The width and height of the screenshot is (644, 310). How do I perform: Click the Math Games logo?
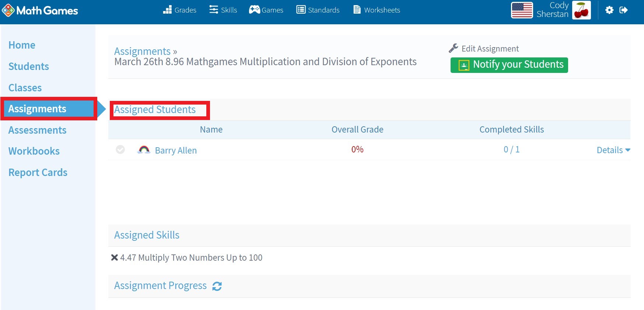(x=40, y=10)
